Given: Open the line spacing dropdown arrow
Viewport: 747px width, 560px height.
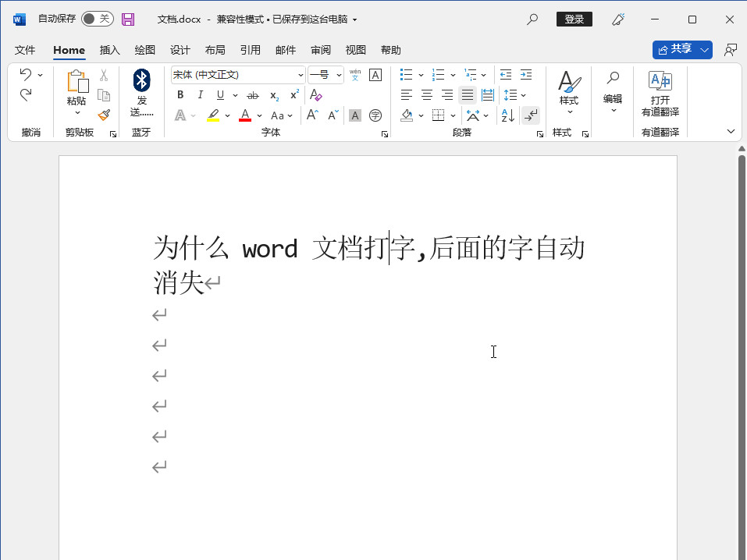Looking at the screenshot, I should pos(523,95).
